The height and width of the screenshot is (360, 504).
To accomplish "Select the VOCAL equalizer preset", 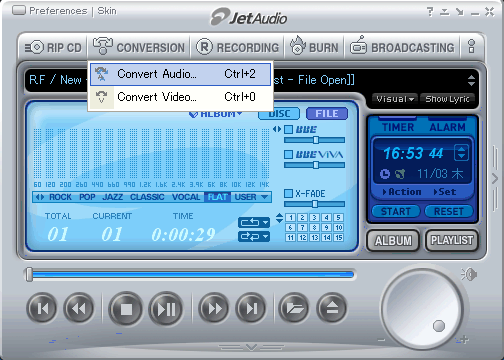I will [186, 197].
